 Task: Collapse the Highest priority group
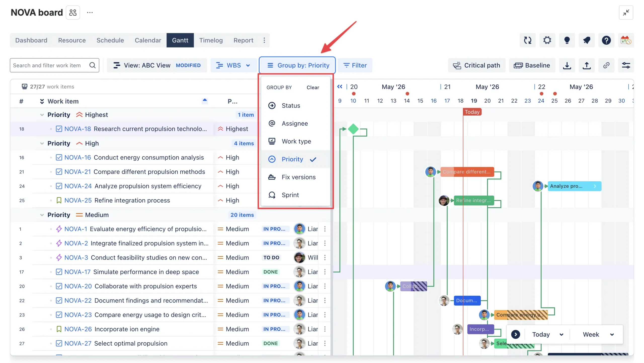click(42, 115)
